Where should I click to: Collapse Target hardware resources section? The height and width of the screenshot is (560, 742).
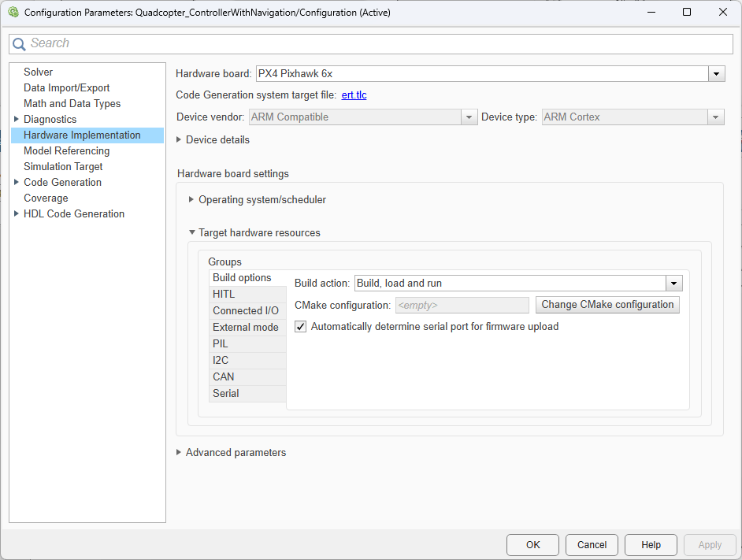(191, 232)
